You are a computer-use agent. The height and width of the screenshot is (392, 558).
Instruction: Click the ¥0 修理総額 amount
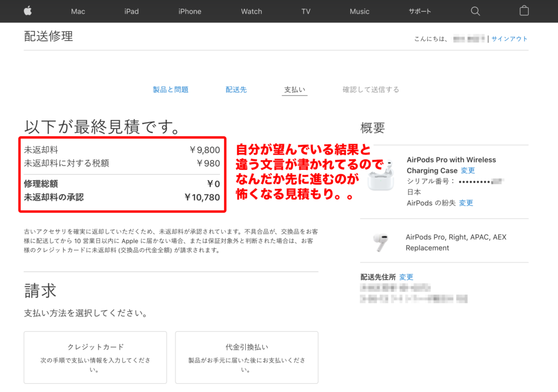[x=213, y=184]
